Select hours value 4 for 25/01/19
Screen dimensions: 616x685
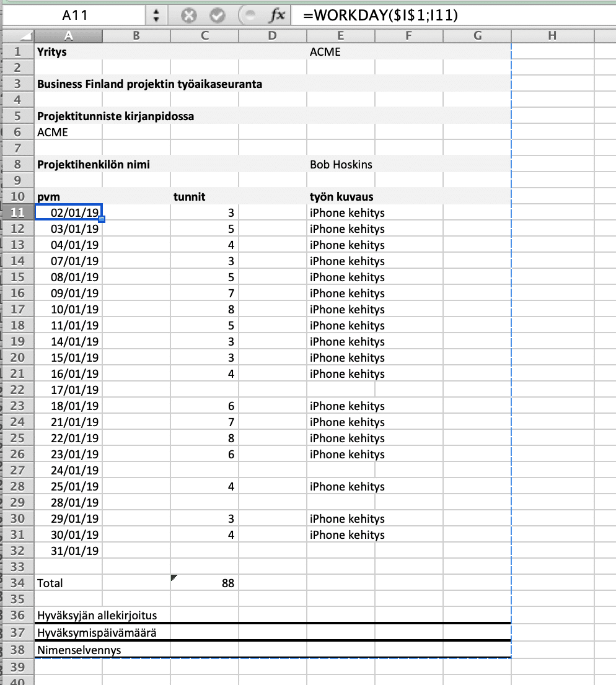pyautogui.click(x=205, y=486)
